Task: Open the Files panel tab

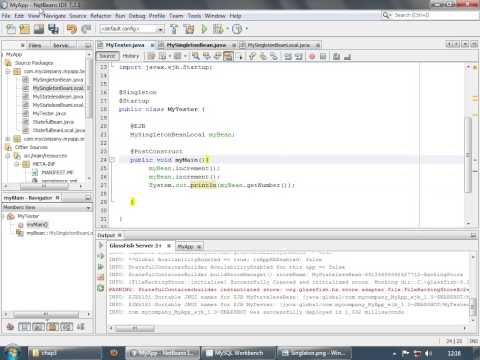Action: [x=35, y=45]
